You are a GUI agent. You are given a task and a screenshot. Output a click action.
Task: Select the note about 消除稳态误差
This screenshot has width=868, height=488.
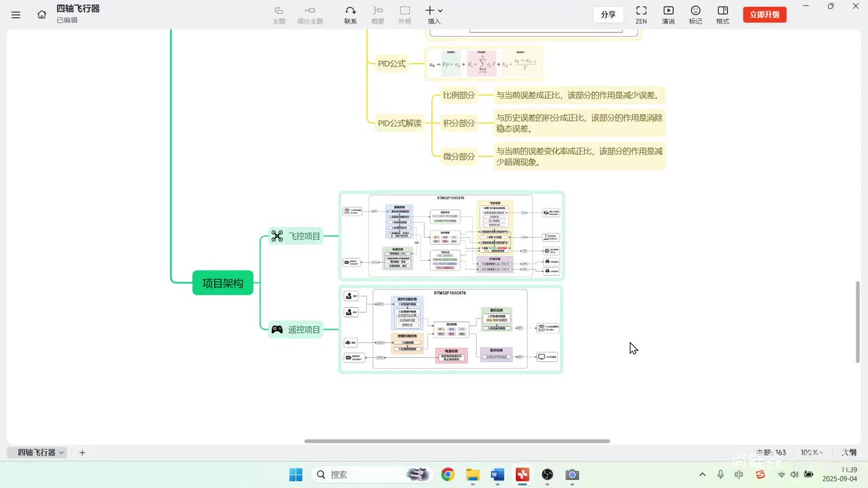click(579, 123)
